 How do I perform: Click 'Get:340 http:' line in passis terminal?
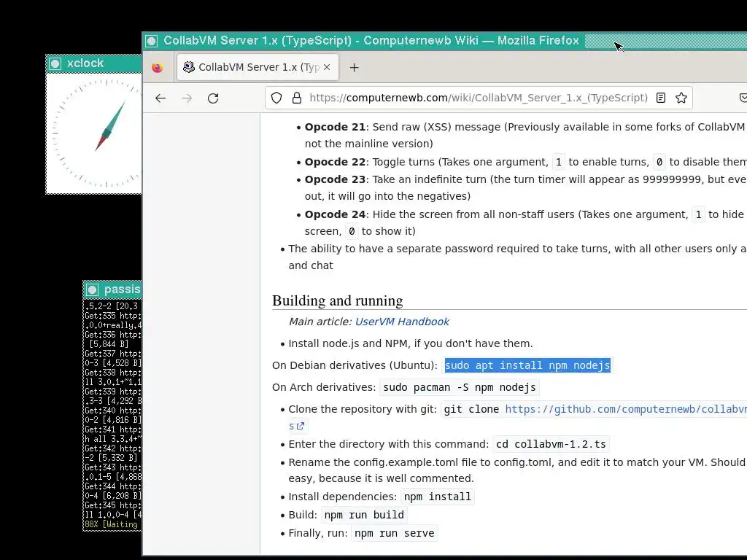point(113,411)
